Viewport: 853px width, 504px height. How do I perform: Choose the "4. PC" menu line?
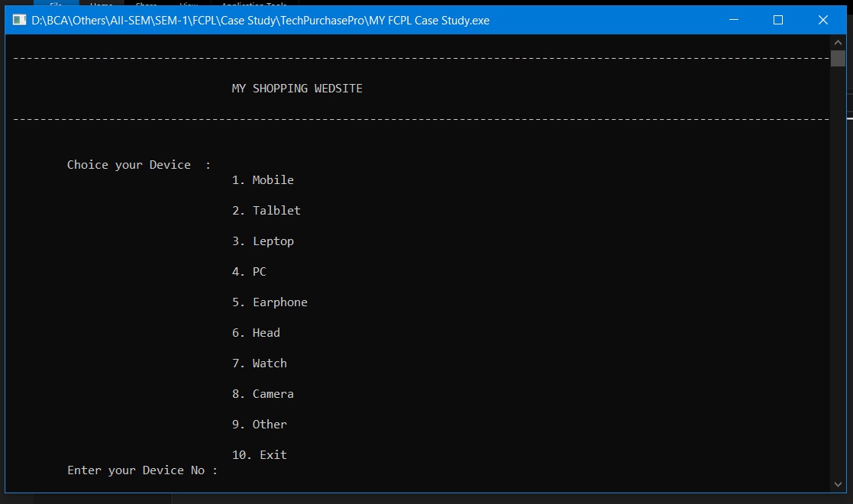[249, 272]
